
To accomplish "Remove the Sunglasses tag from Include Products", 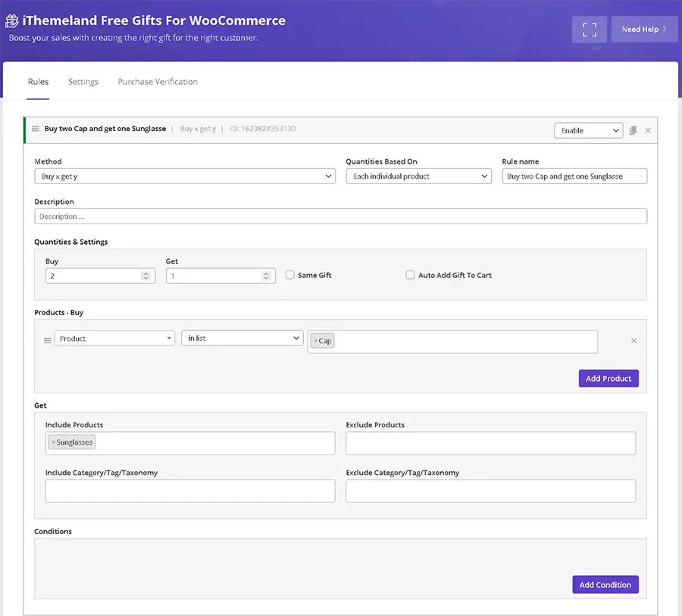I will [x=53, y=442].
